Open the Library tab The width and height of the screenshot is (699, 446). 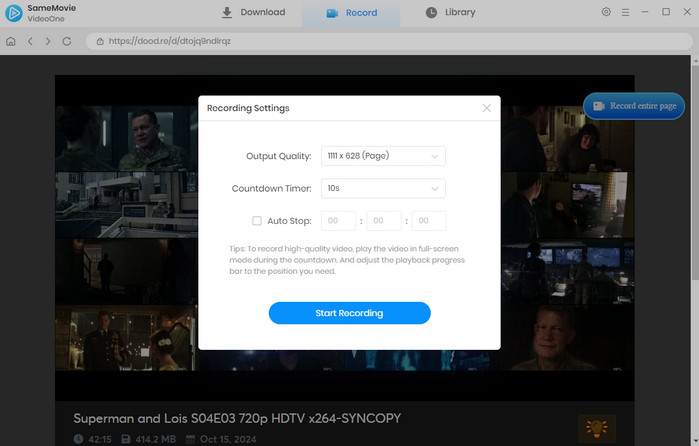tap(450, 12)
